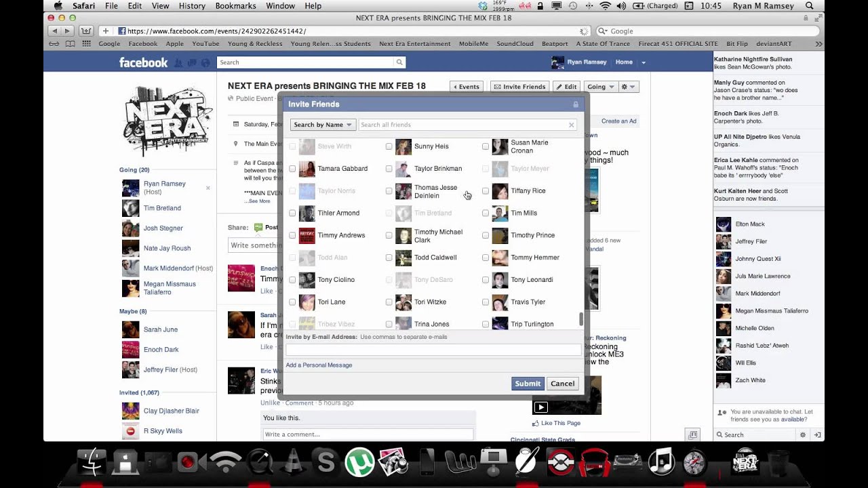Click the Events button
Viewport: 868px width, 488px height.
(467, 87)
